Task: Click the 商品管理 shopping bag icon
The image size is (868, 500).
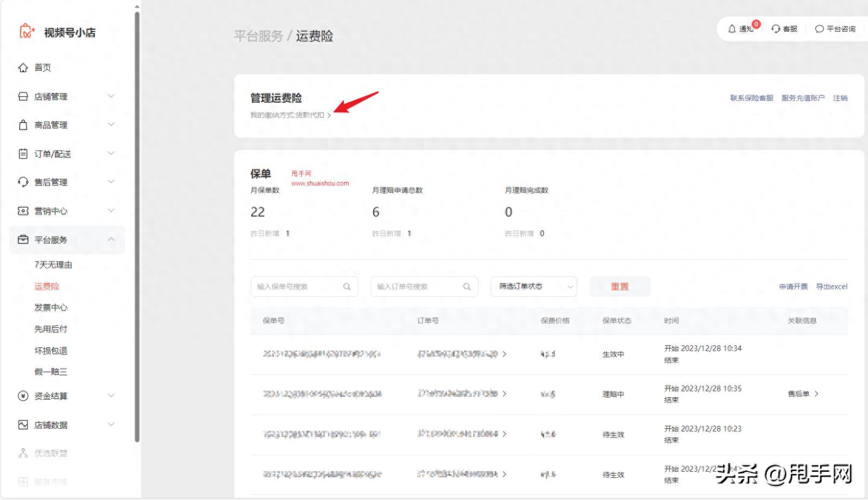Action: tap(23, 125)
